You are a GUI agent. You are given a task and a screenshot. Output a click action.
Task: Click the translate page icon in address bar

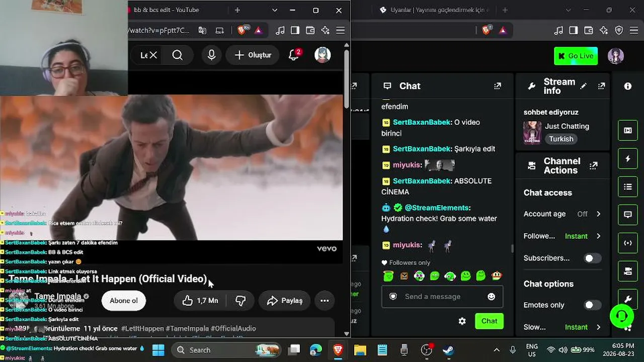[x=202, y=30]
